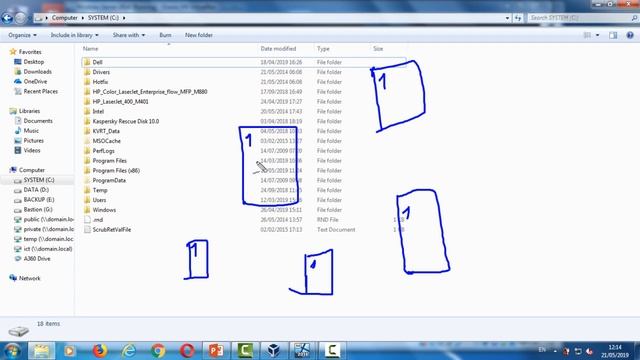Select Downloads in Favorites
640x360 pixels.
tap(33, 71)
